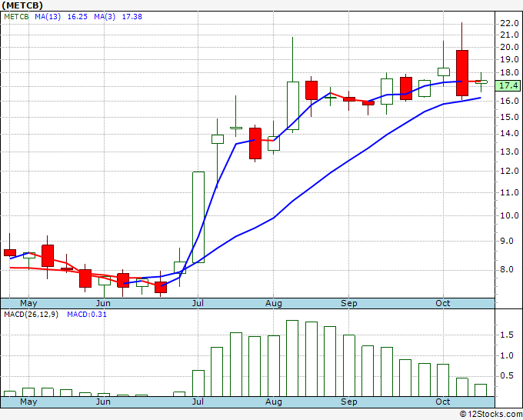The image size is (523, 420).
Task: Click the 12.0 price axis label
Action: [509, 171]
